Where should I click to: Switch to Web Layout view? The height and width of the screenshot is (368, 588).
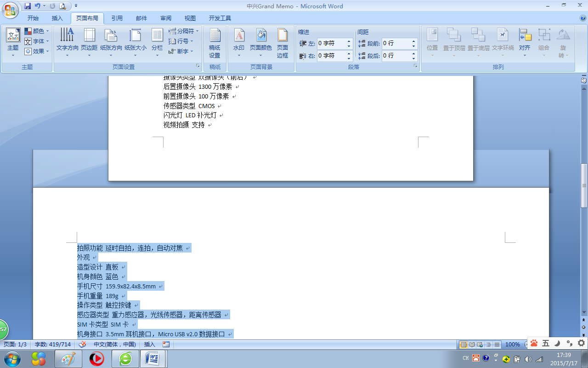click(x=480, y=345)
